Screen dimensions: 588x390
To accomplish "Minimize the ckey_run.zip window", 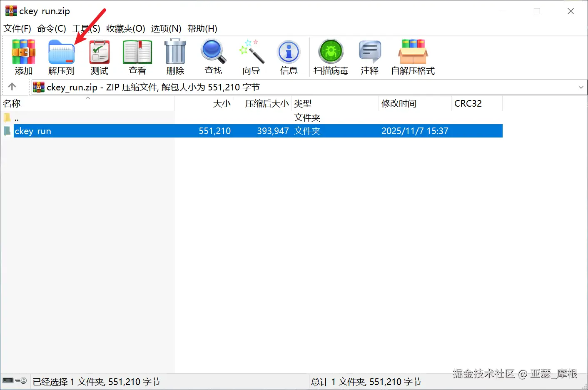I will (x=503, y=11).
